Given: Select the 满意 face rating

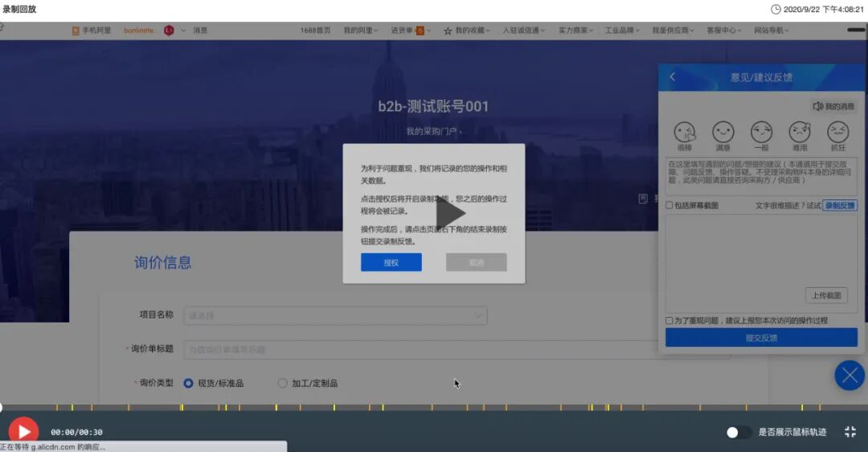Looking at the screenshot, I should [x=723, y=136].
